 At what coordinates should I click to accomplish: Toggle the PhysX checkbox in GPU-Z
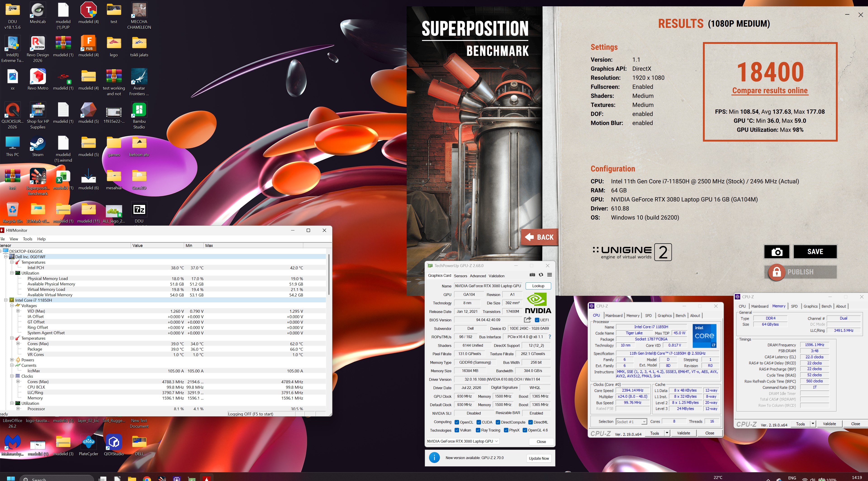(x=506, y=430)
